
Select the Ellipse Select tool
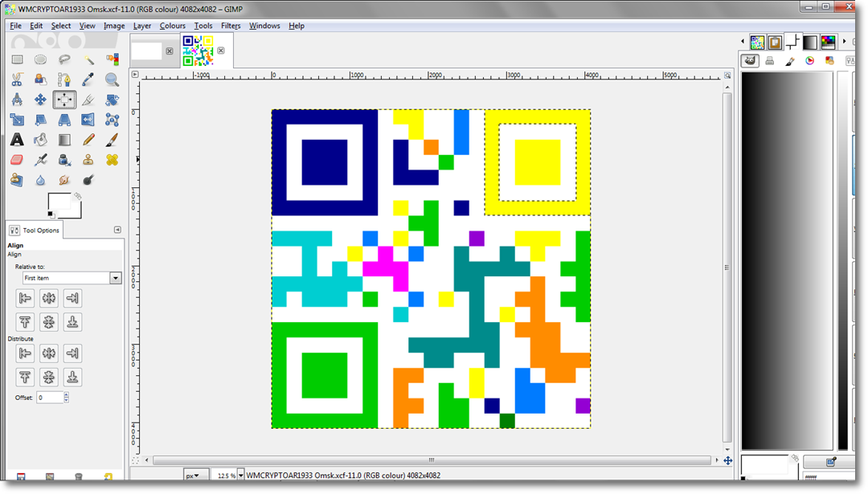(40, 59)
